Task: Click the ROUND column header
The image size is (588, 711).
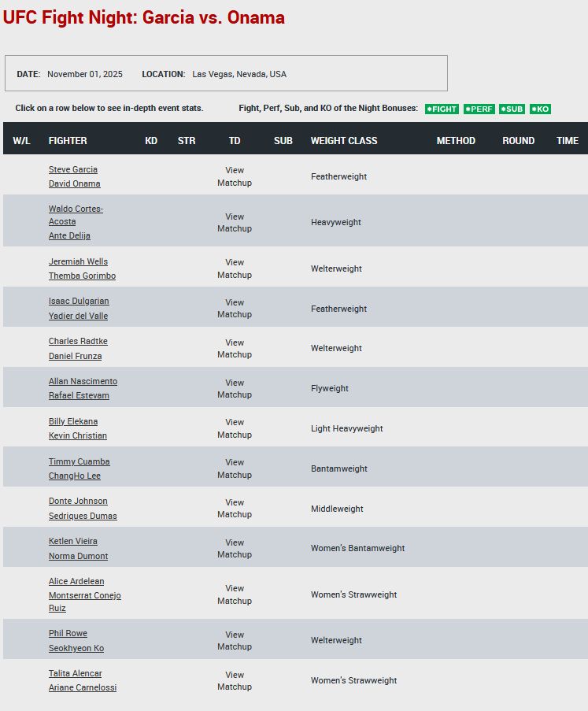Action: click(518, 141)
